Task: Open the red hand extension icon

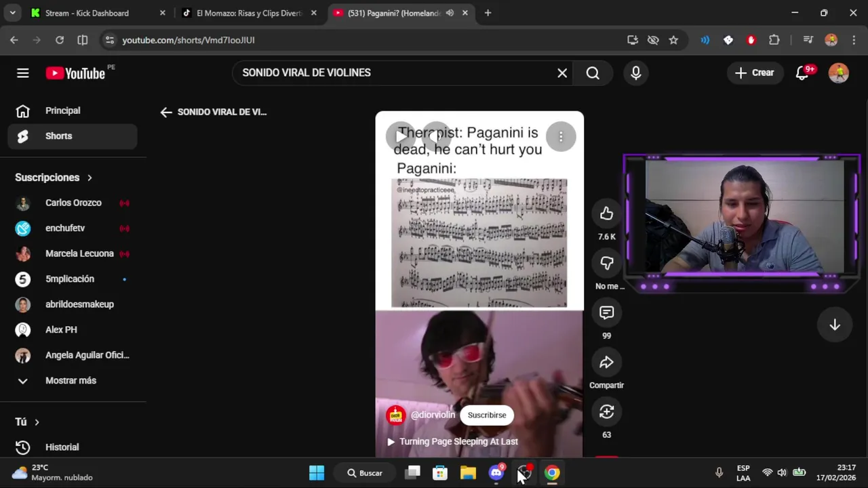Action: click(x=751, y=40)
